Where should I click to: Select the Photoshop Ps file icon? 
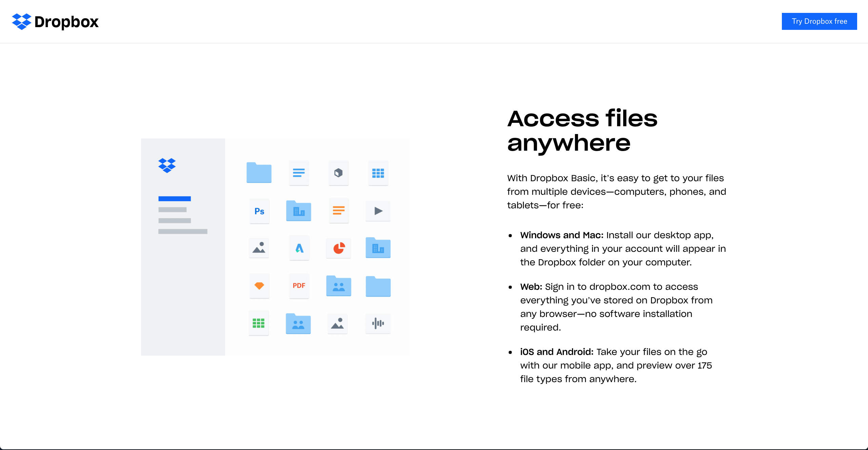click(x=259, y=211)
